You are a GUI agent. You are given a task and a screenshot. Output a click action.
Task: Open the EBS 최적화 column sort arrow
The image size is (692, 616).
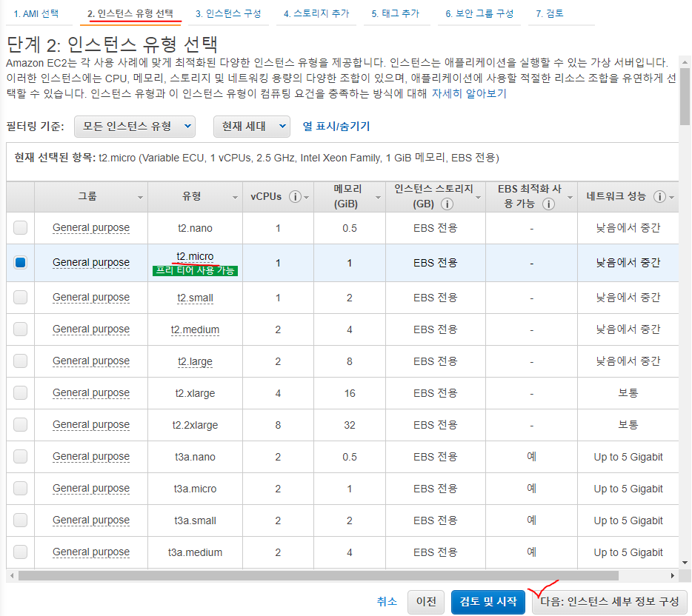coord(570,198)
